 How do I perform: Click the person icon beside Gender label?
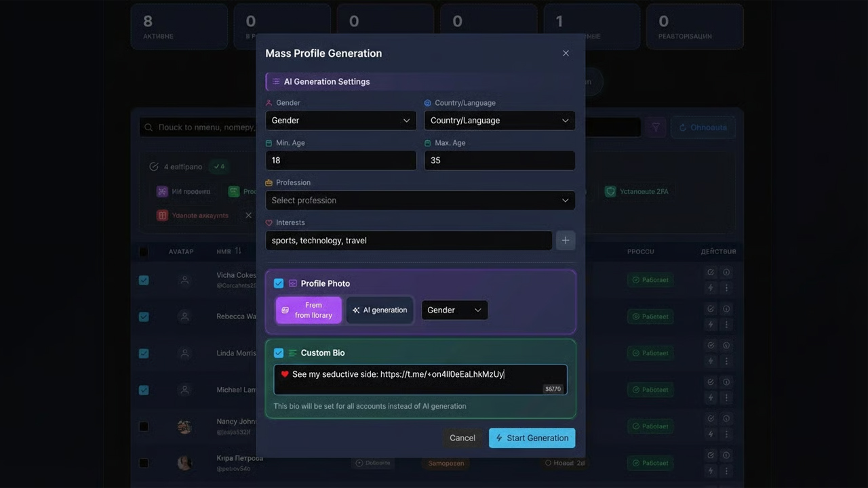pos(269,103)
